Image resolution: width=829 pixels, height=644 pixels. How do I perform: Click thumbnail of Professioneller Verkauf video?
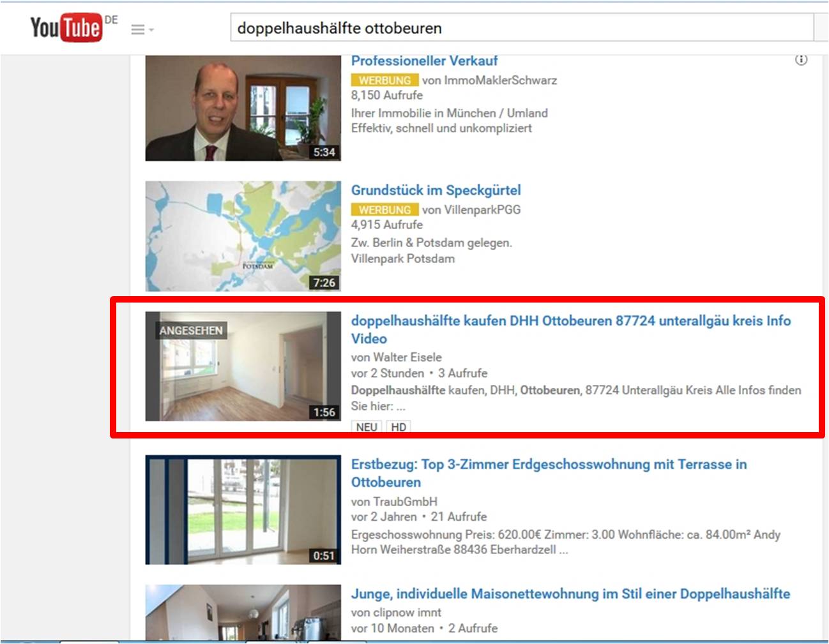coord(243,108)
